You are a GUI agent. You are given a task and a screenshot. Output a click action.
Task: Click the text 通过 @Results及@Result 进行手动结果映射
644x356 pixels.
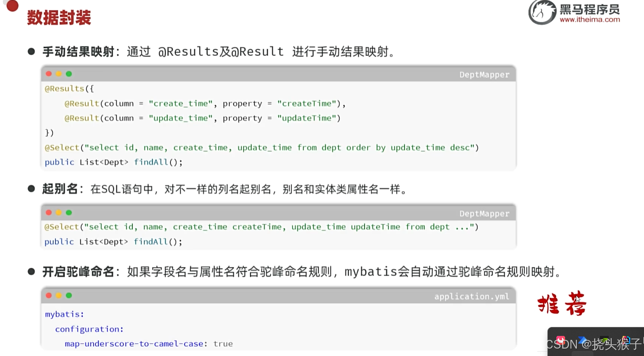(x=261, y=52)
